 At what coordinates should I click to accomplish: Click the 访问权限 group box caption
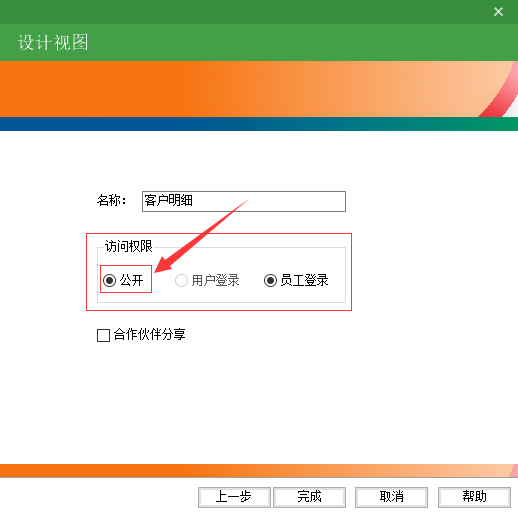tap(129, 246)
